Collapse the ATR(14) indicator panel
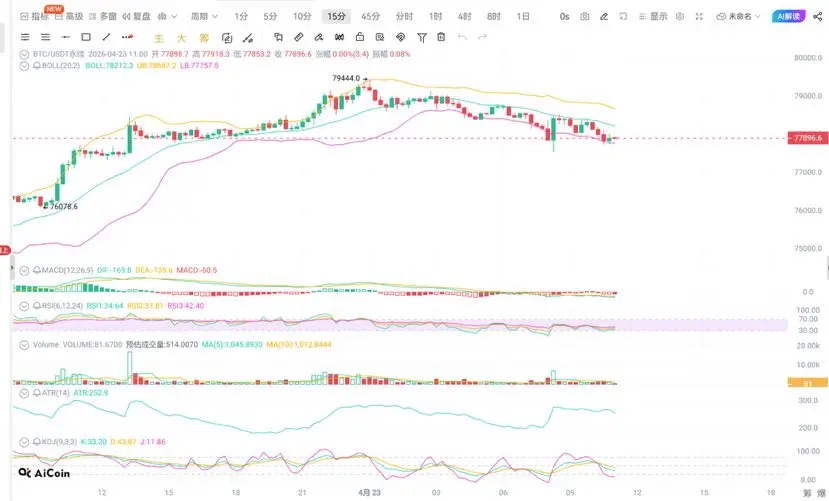829x501 pixels. point(24,393)
